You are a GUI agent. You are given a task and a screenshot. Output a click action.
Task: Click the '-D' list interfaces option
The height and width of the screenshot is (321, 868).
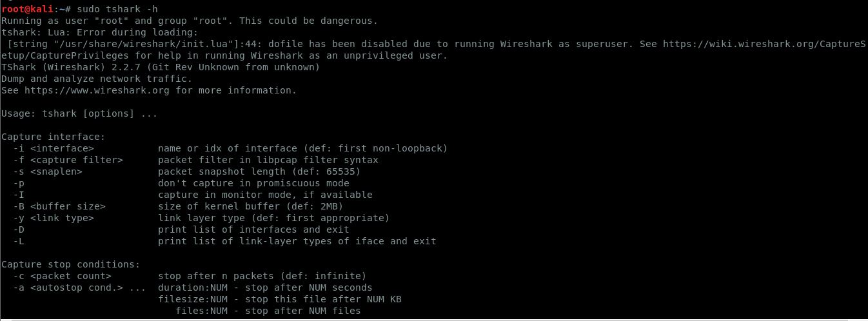coord(19,229)
